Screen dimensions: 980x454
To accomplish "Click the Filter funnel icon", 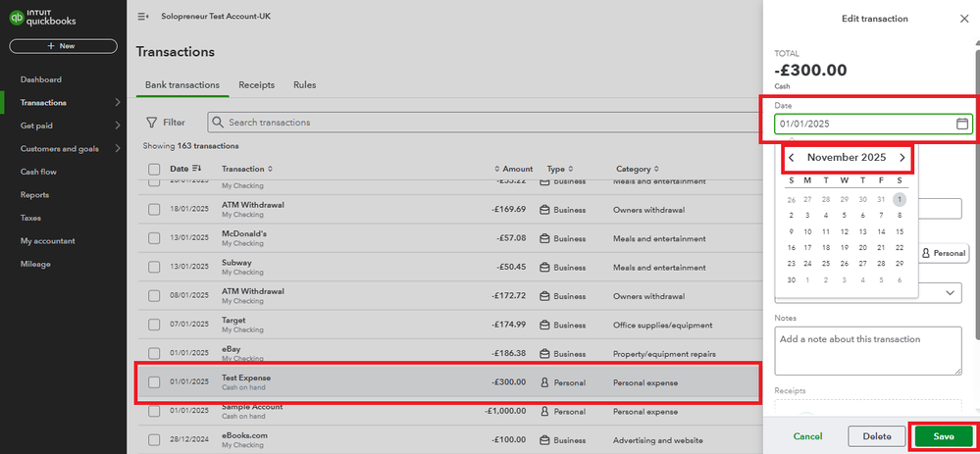I will pos(151,123).
